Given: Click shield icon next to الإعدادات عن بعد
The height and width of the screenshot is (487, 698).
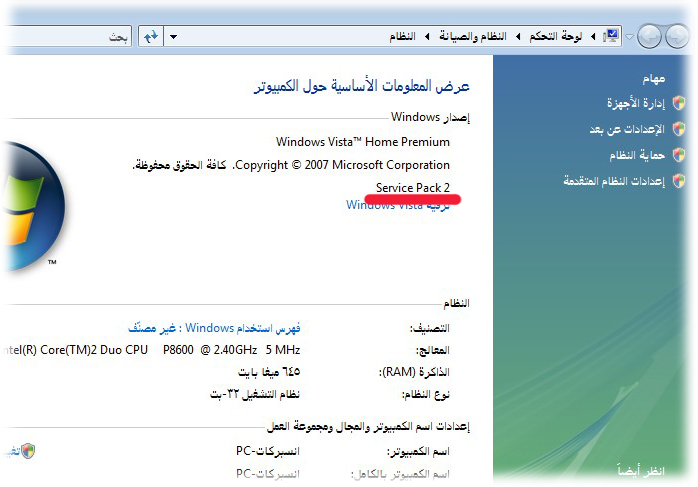Looking at the screenshot, I should pyautogui.click(x=679, y=129).
